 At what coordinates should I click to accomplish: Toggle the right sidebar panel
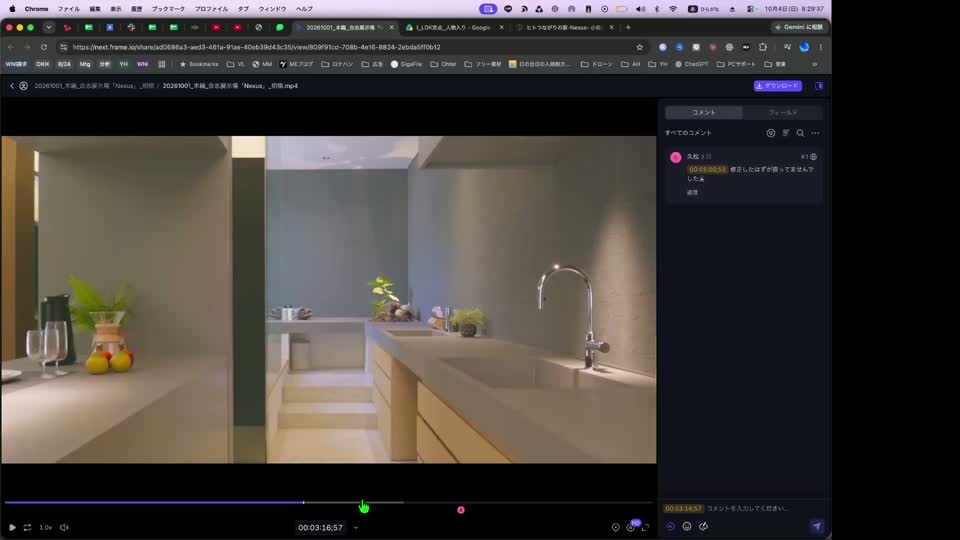point(819,86)
